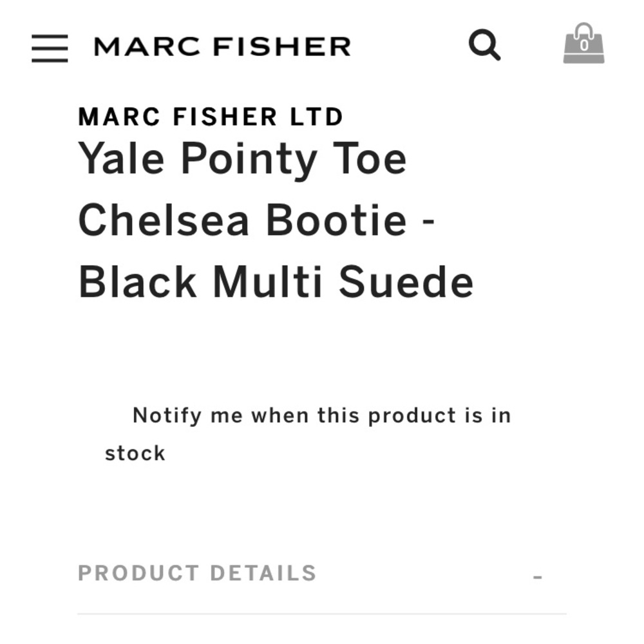Select the PRODUCT DETAILS heading
Screen dimensions: 644x644
tap(197, 573)
